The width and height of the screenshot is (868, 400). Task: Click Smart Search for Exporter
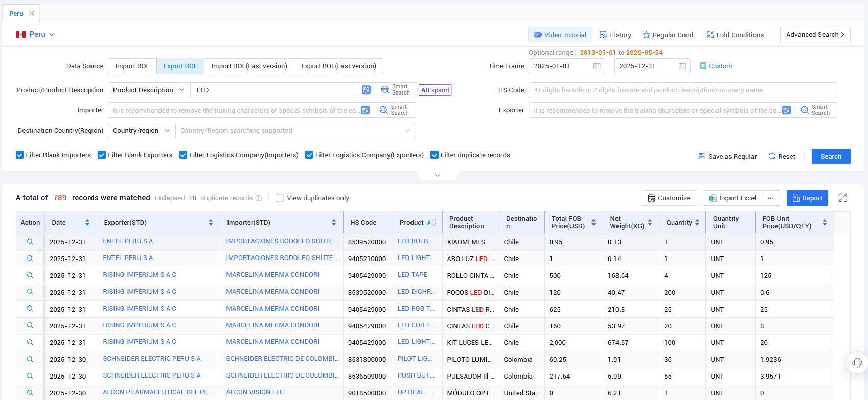click(x=816, y=110)
